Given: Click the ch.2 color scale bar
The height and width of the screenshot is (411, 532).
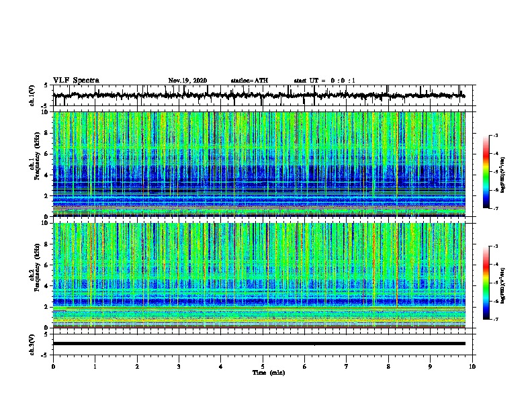Looking at the screenshot, I should tap(486, 283).
